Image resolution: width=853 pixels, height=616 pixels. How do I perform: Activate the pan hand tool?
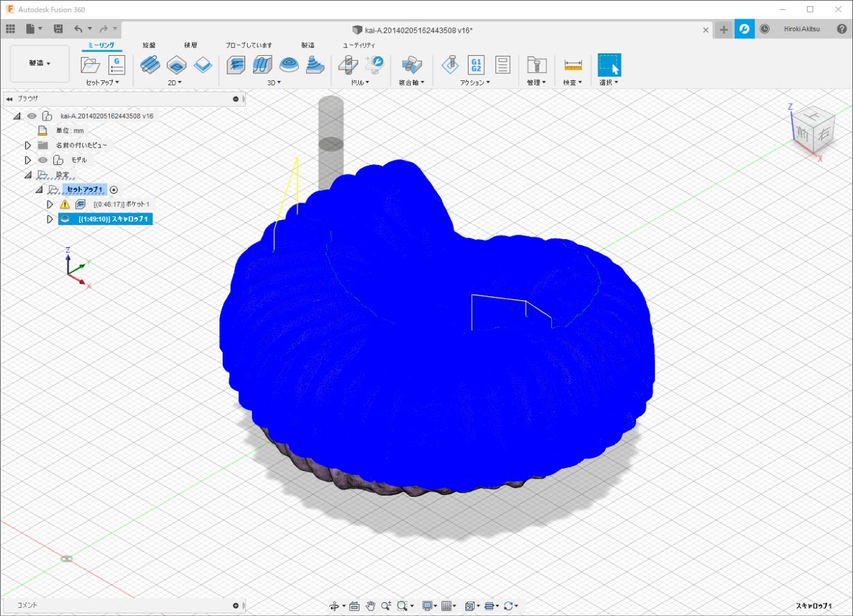370,606
